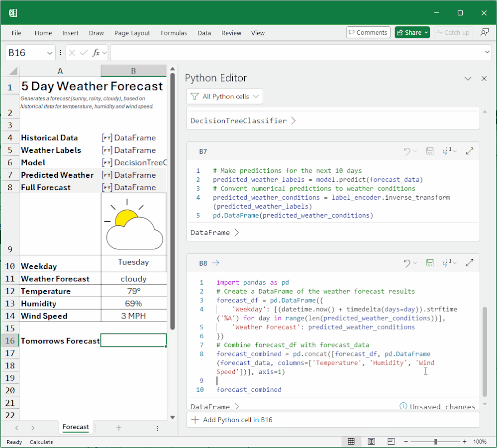Confirm entry with checkmark icon

84,53
